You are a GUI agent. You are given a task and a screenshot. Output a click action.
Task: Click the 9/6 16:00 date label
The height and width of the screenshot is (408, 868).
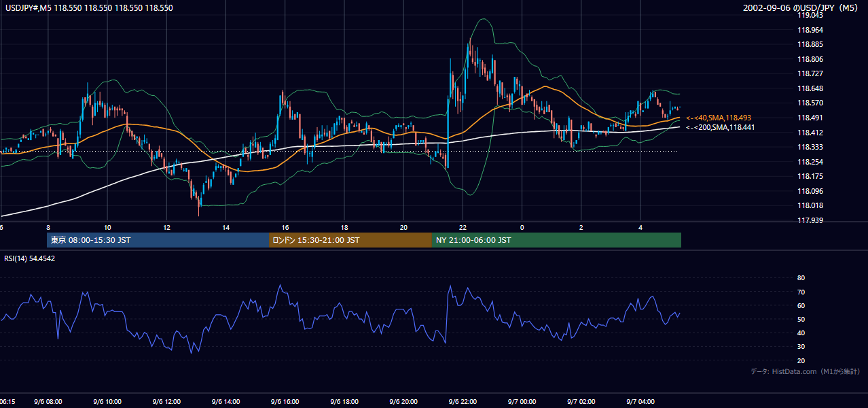coord(285,402)
